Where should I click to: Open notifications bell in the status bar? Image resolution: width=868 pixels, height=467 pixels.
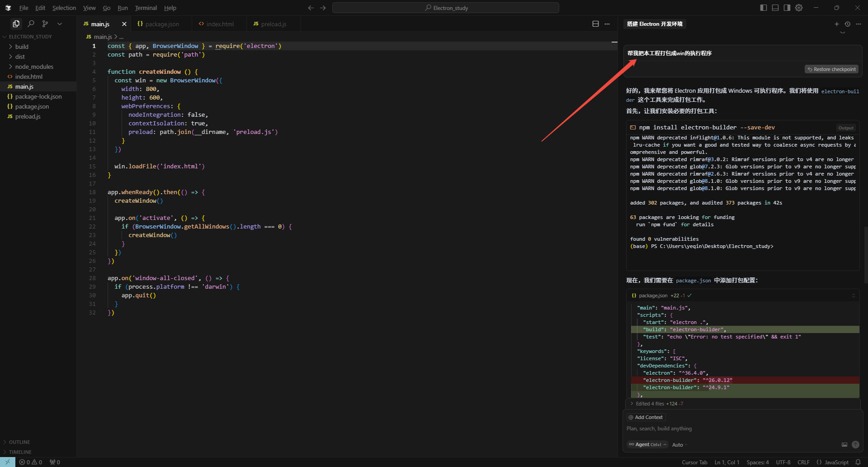pyautogui.click(x=858, y=462)
